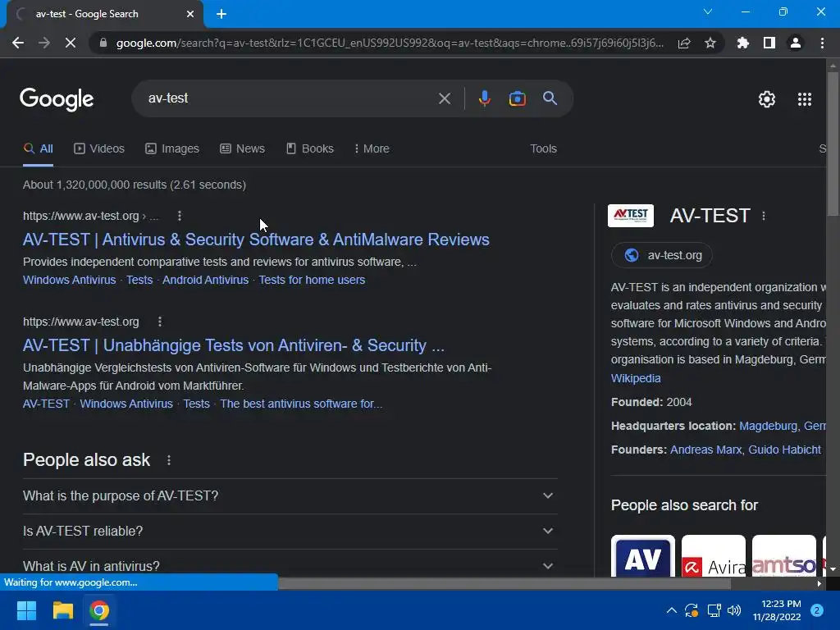Switch to Books results tab
The image size is (840, 630).
point(309,148)
